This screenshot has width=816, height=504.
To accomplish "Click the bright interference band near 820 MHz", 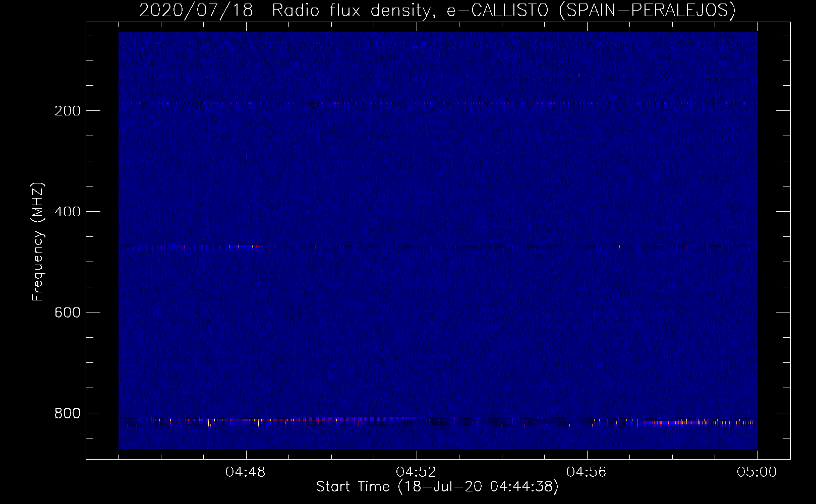I will (x=438, y=421).
